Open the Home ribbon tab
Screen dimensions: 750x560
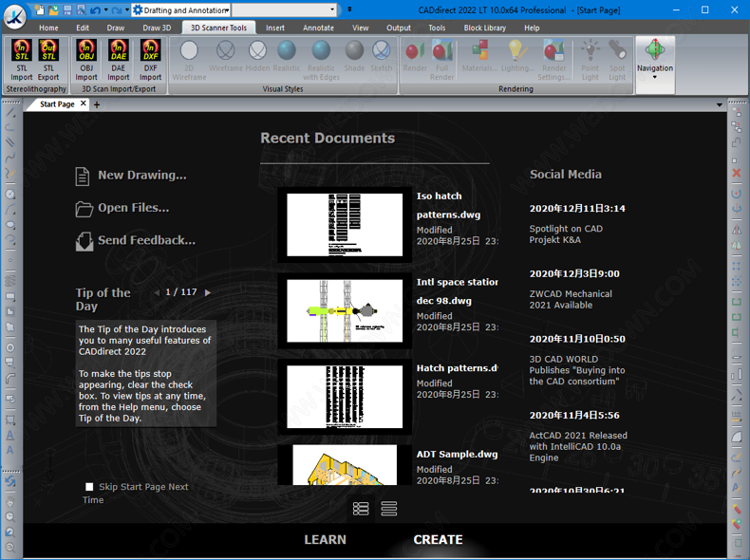tap(48, 28)
